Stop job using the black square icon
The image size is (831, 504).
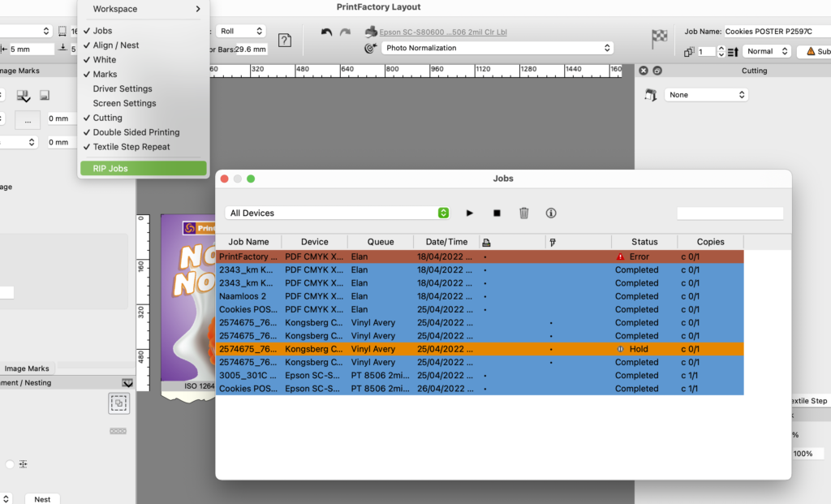pyautogui.click(x=497, y=213)
